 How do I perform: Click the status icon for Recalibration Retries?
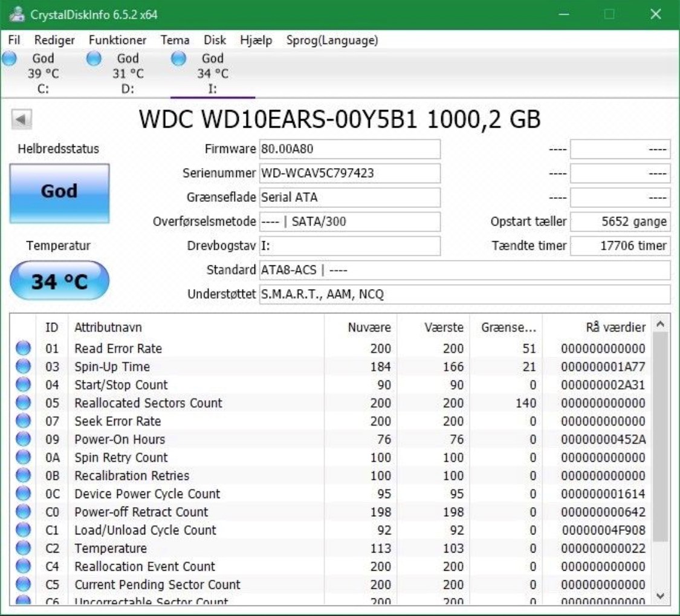[24, 475]
